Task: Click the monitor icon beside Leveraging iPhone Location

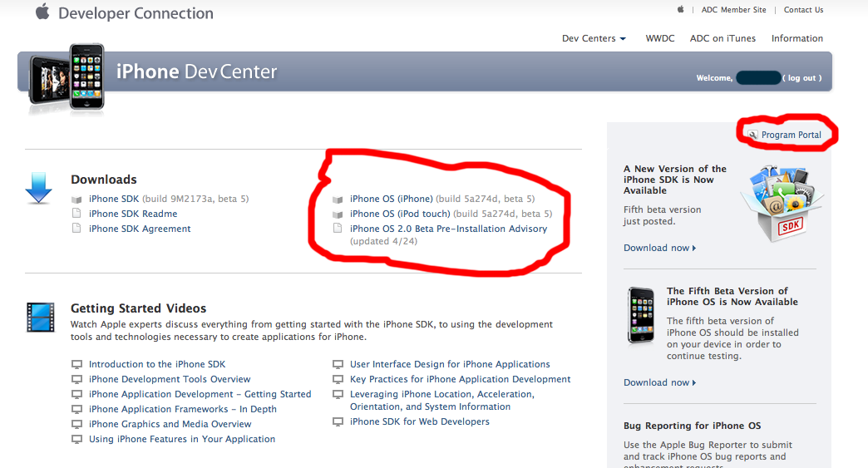Action: 338,394
